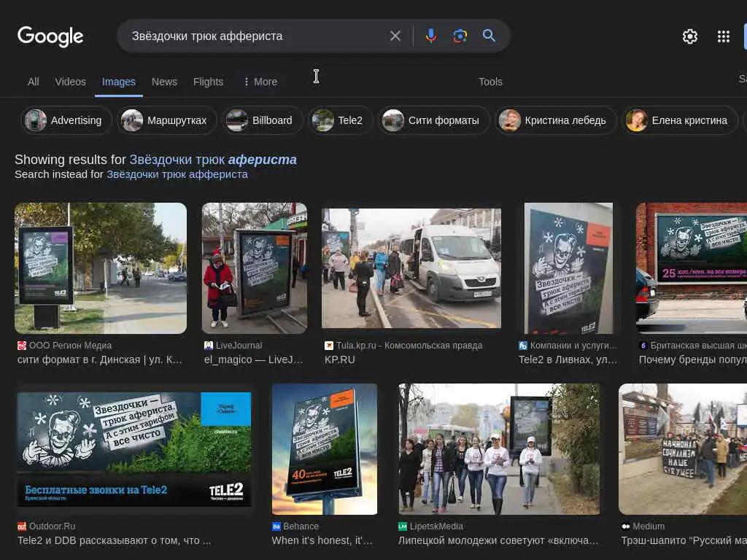Open quick settings gear icon
Viewport: 747px width, 560px height.
pos(690,36)
